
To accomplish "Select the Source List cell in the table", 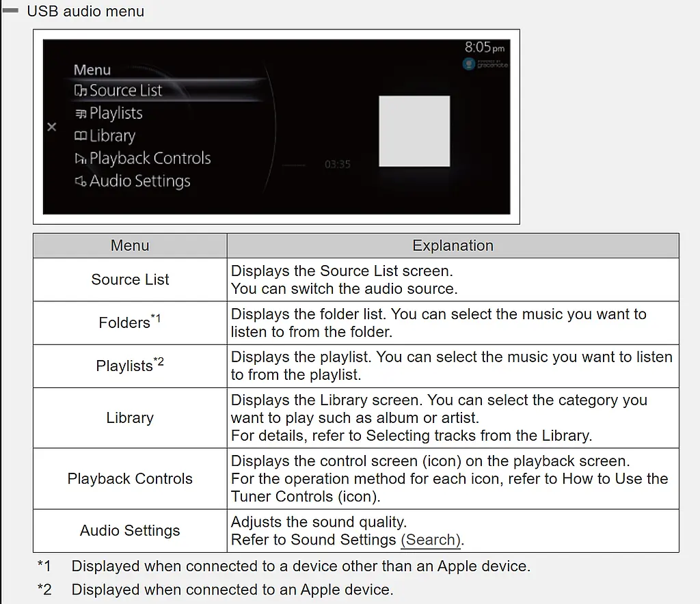I will [130, 279].
